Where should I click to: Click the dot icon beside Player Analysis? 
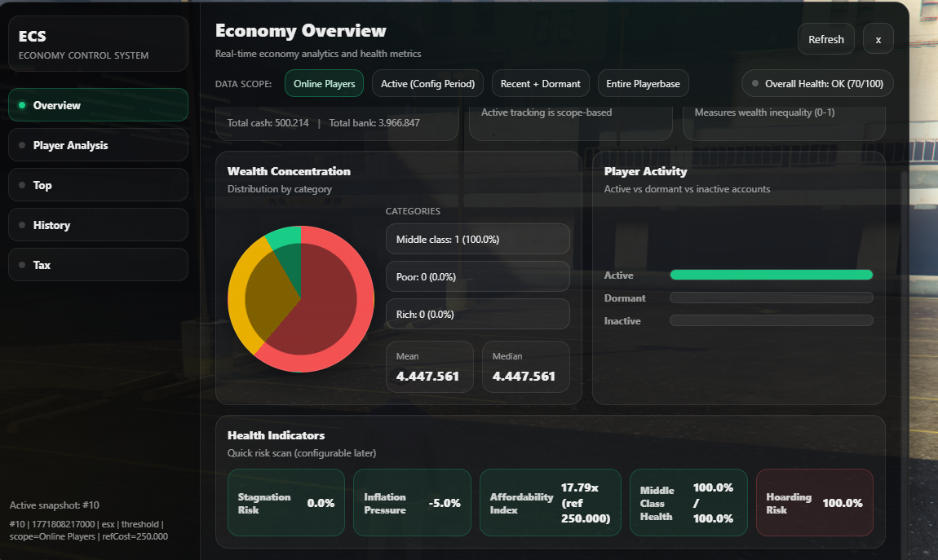pyautogui.click(x=22, y=145)
